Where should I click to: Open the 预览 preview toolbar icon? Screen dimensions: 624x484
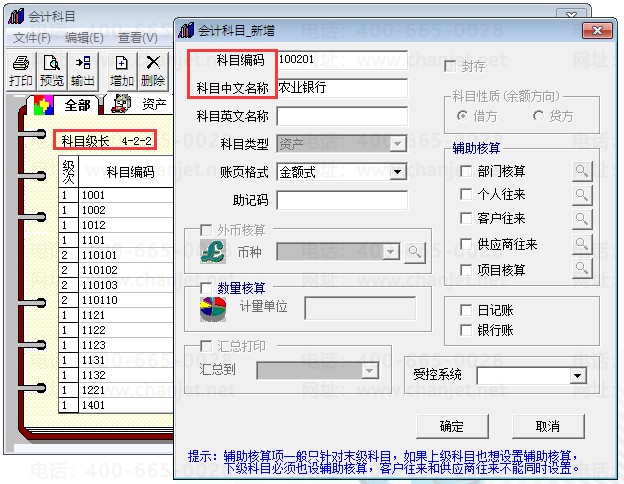pos(52,71)
